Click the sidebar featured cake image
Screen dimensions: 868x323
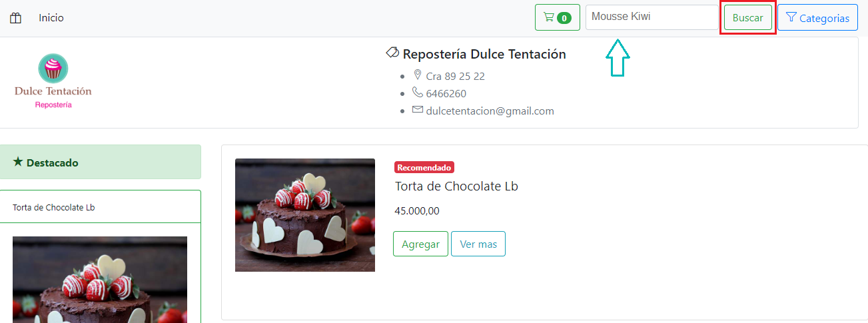(100, 280)
